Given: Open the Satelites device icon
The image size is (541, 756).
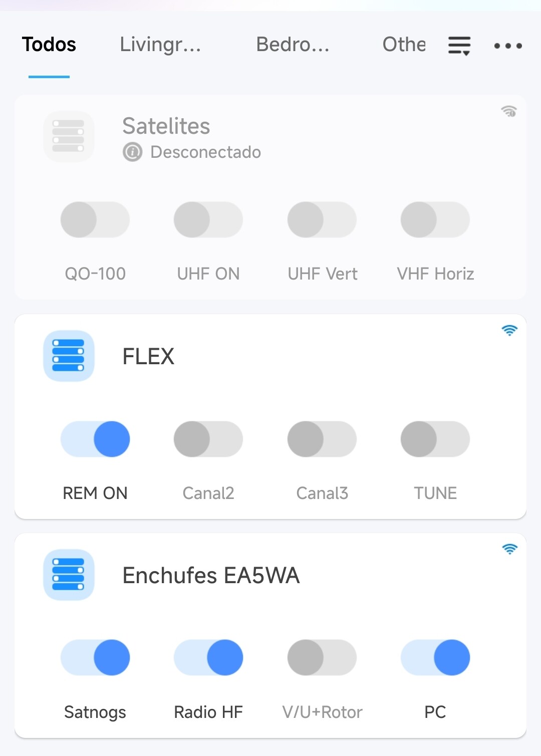Looking at the screenshot, I should coord(69,136).
